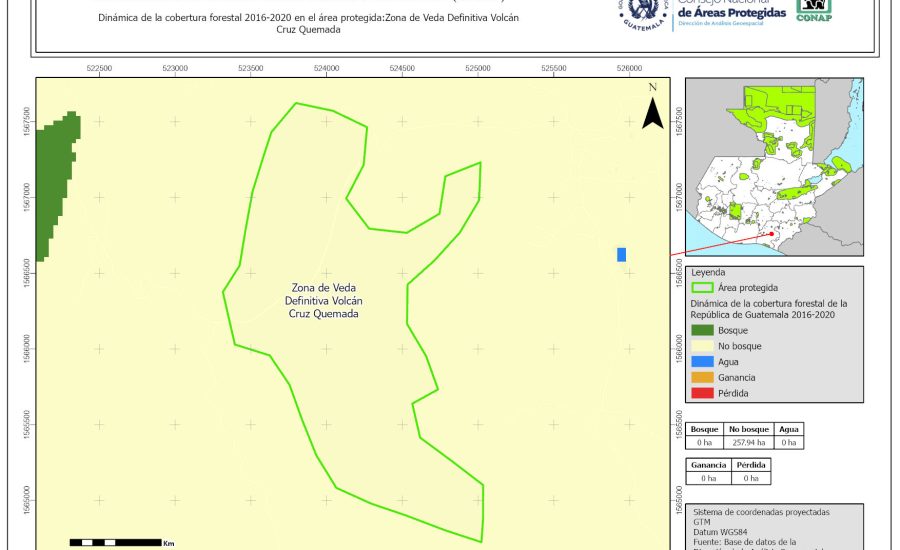Click the blue water pixel on the map

pos(621,254)
